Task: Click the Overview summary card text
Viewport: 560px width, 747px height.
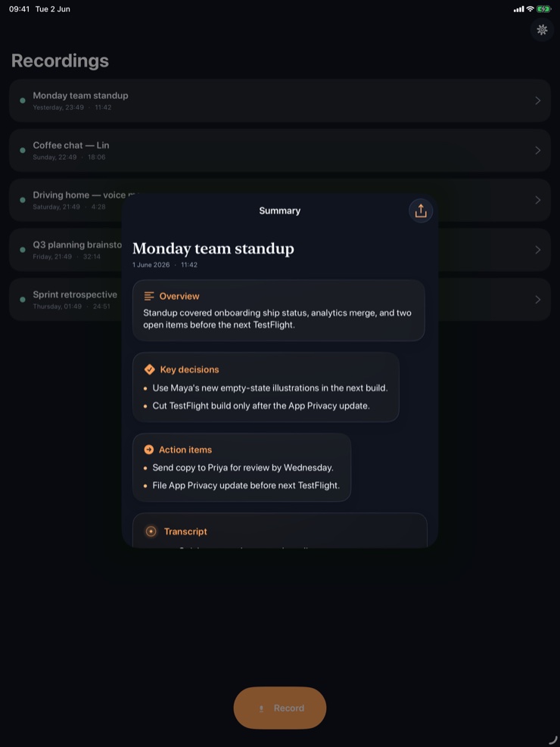Action: (x=277, y=319)
